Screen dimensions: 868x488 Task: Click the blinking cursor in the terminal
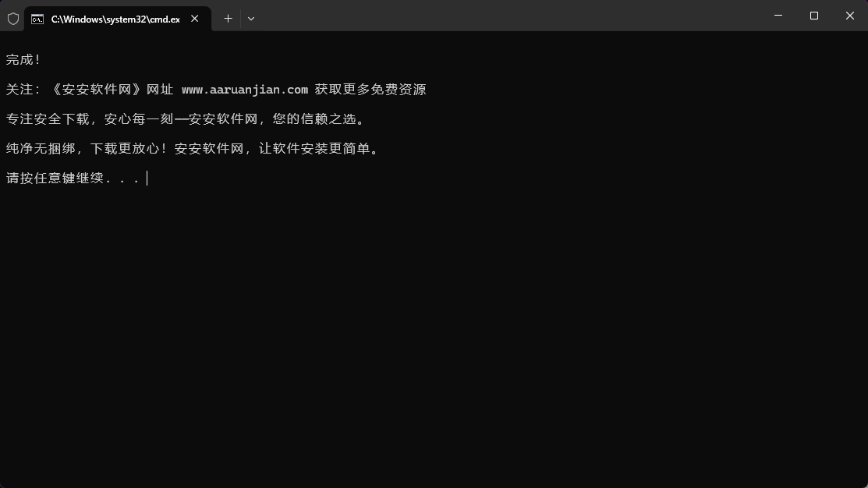tap(147, 178)
